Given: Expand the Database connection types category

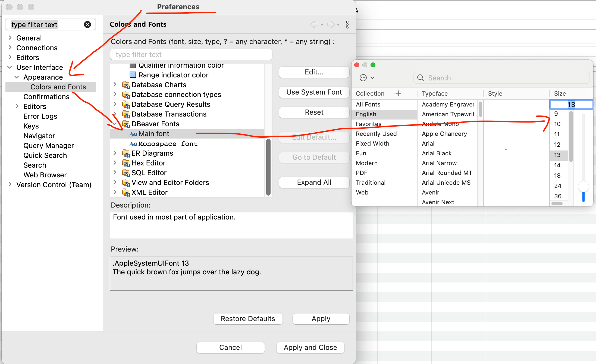Looking at the screenshot, I should pos(115,94).
